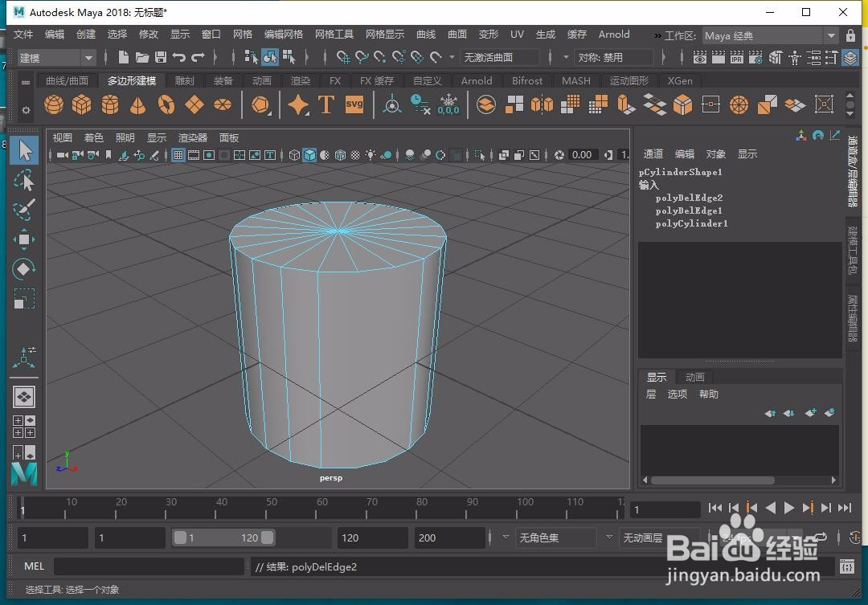This screenshot has height=605, width=868.
Task: Select polyDelEdge2 in channel box inputs
Action: click(x=690, y=198)
